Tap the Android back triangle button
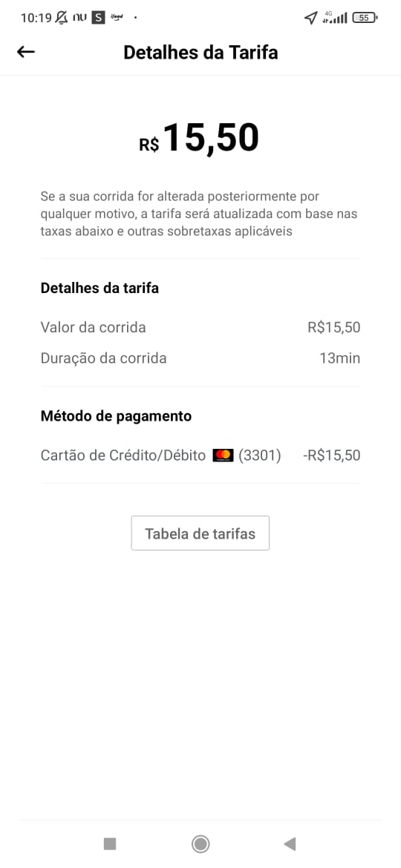This screenshot has height=868, width=401. pos(289,844)
